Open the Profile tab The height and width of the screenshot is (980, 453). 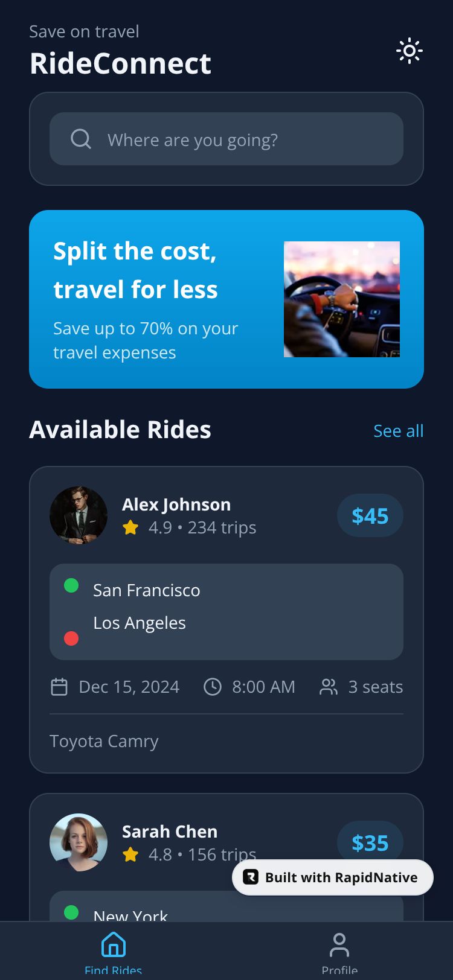[x=339, y=952]
